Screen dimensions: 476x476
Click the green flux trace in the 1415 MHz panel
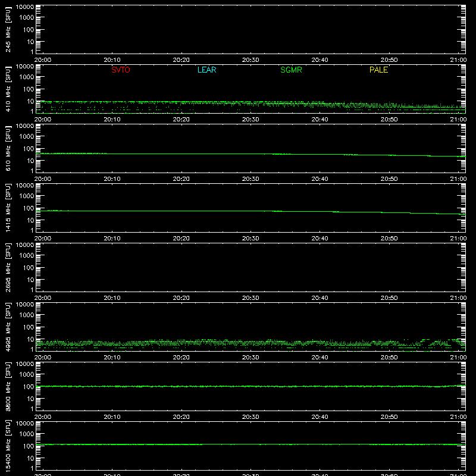pos(250,211)
